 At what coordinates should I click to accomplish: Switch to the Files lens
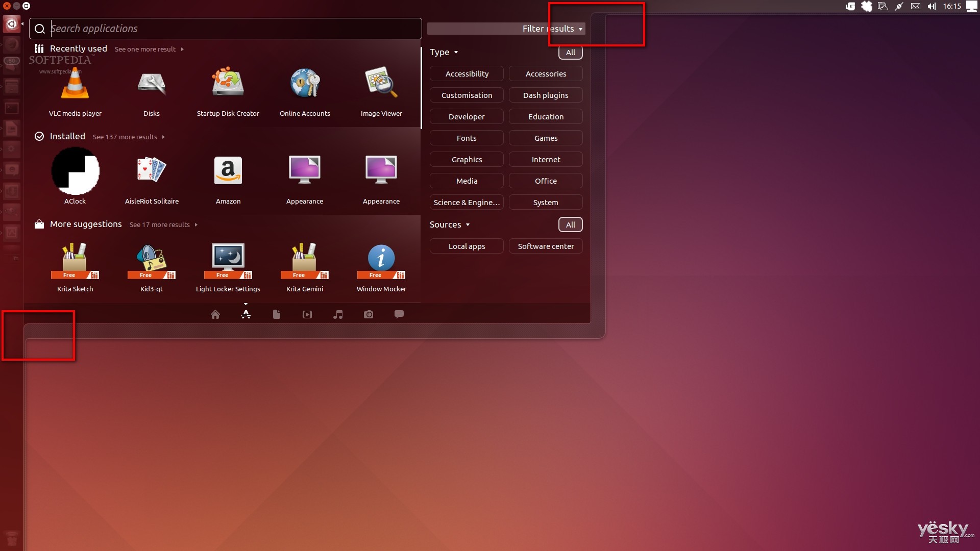tap(277, 314)
